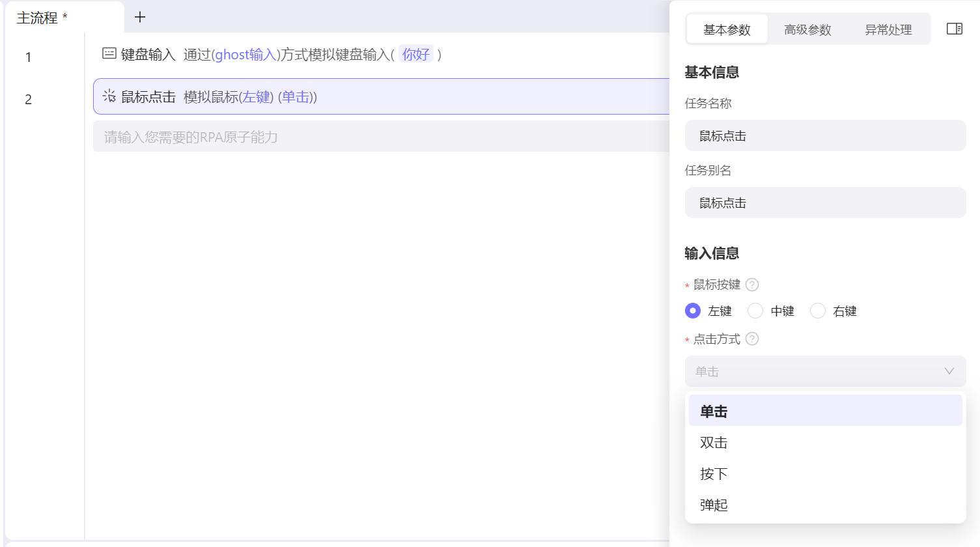Select the 右键 radio button
980x547 pixels.
tap(818, 311)
